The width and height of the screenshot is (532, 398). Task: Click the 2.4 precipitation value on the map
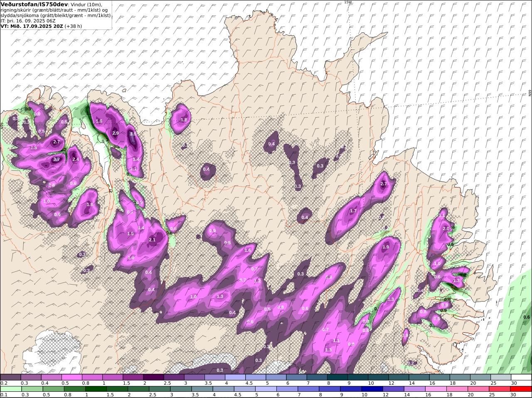click(x=76, y=159)
